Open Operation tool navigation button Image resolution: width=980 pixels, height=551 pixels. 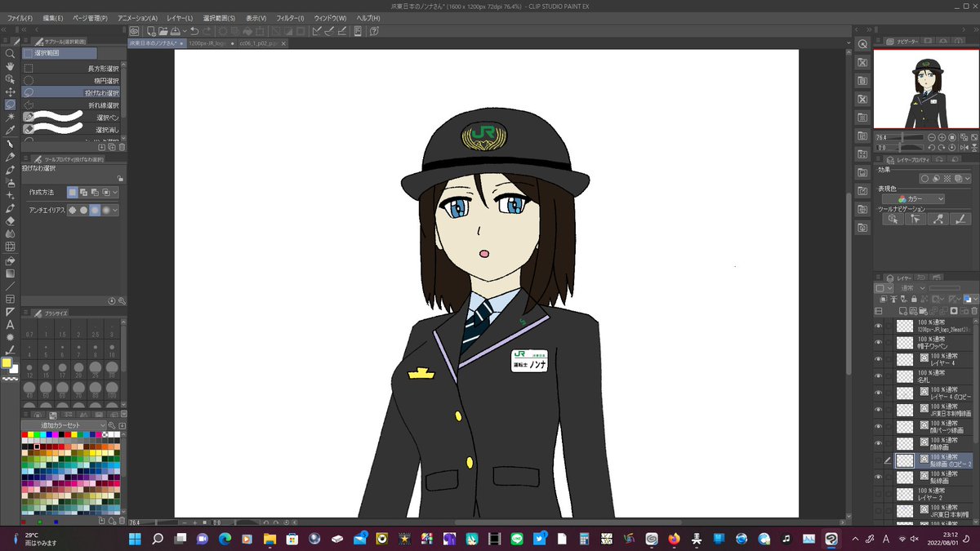[894, 219]
